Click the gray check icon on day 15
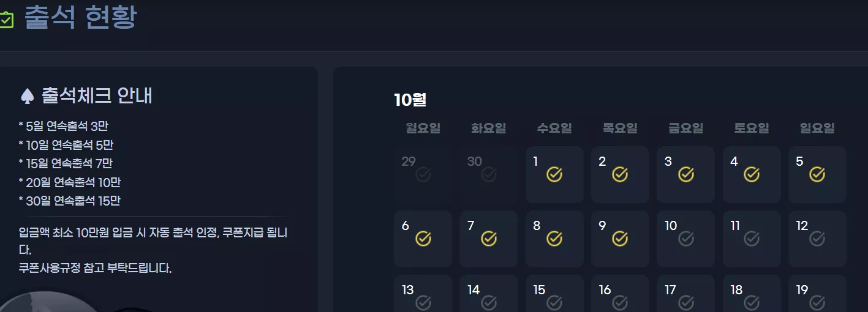This screenshot has height=312, width=868. (x=554, y=303)
